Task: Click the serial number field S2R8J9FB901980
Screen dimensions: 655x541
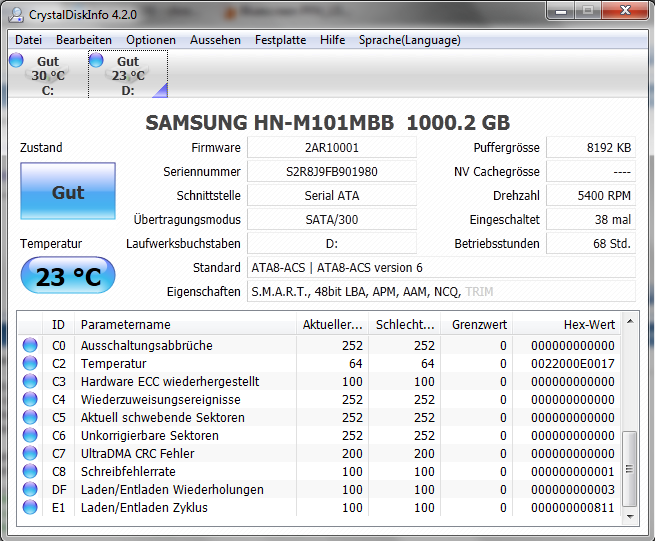Action: pos(332,172)
